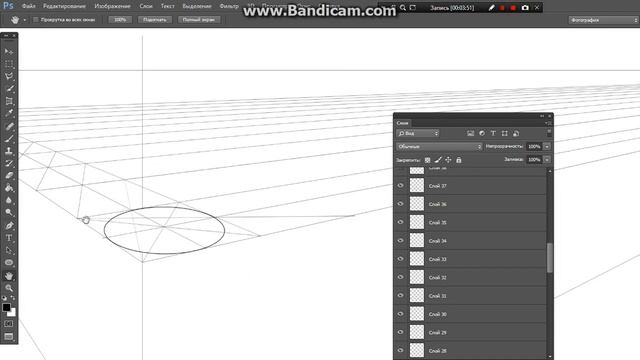Select the Blur tool

pyautogui.click(x=9, y=200)
